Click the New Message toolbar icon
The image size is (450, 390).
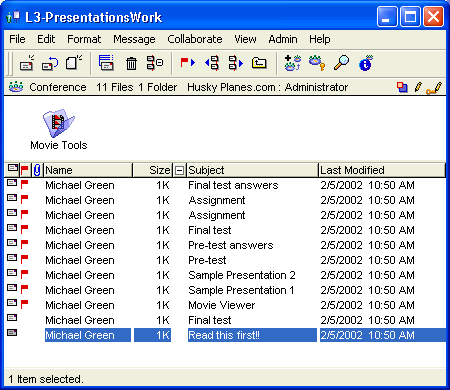(27, 63)
